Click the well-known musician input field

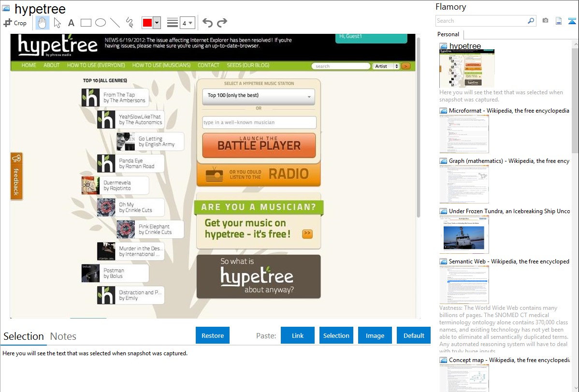pos(259,122)
